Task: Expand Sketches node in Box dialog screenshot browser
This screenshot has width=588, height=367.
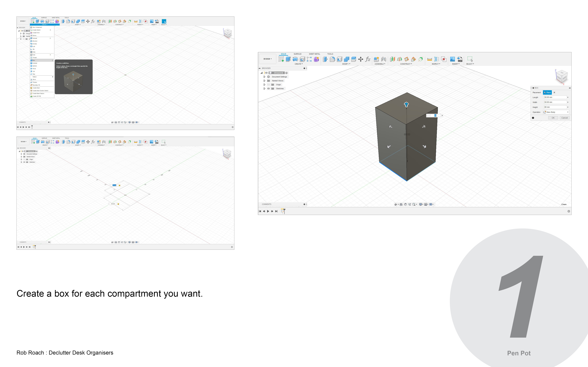Action: pyautogui.click(x=264, y=89)
